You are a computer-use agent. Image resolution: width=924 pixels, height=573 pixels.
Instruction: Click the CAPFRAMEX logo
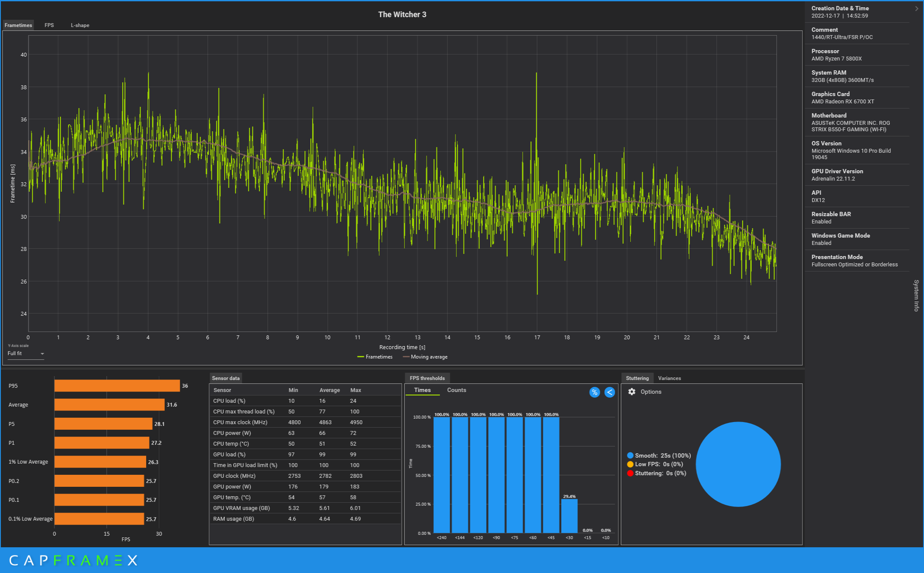click(x=73, y=560)
